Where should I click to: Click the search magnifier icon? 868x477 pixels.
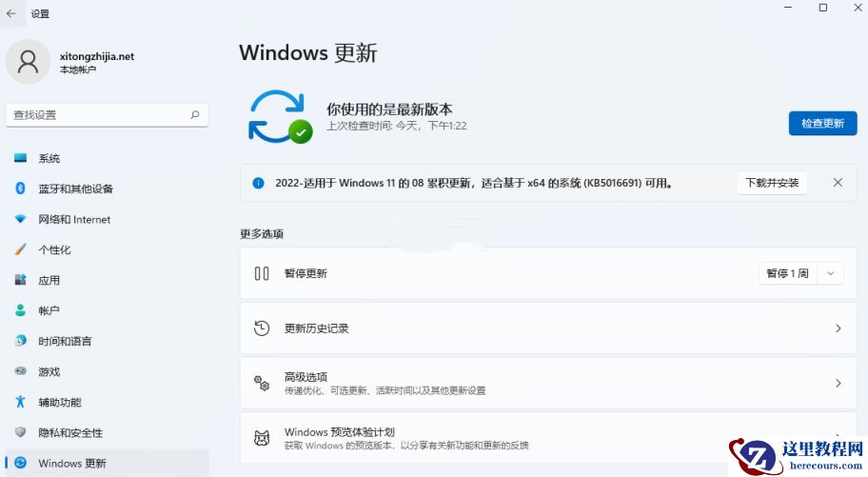(195, 114)
